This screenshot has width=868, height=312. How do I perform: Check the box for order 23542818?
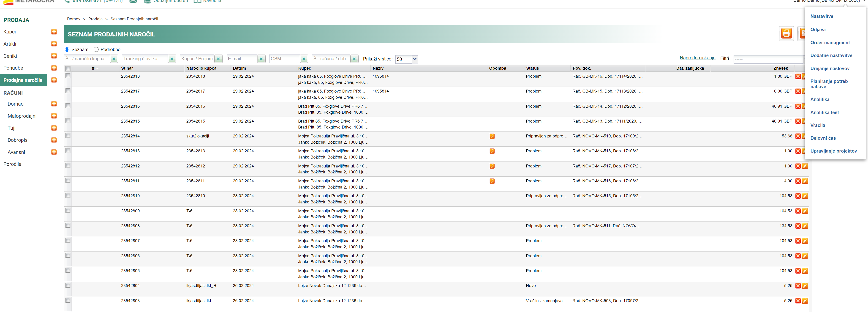coord(68,76)
